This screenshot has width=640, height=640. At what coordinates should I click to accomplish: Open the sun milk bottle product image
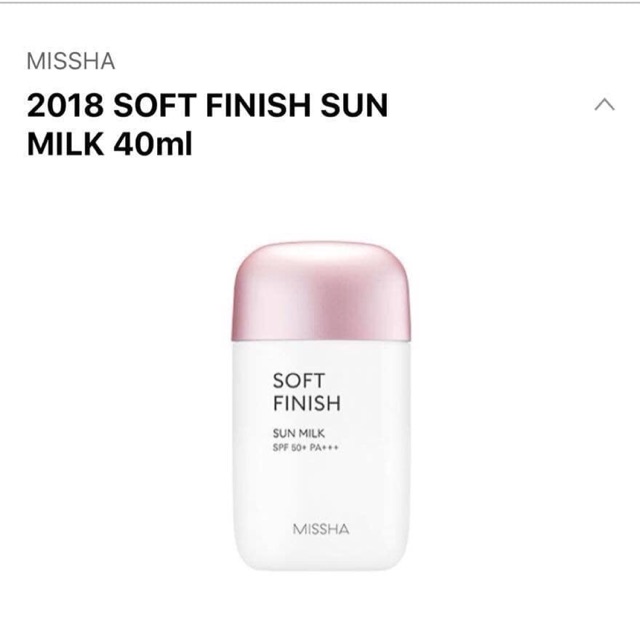320,406
